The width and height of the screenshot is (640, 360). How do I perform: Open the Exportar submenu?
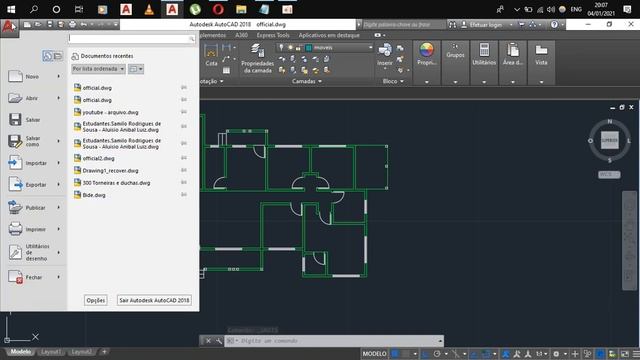point(34,184)
